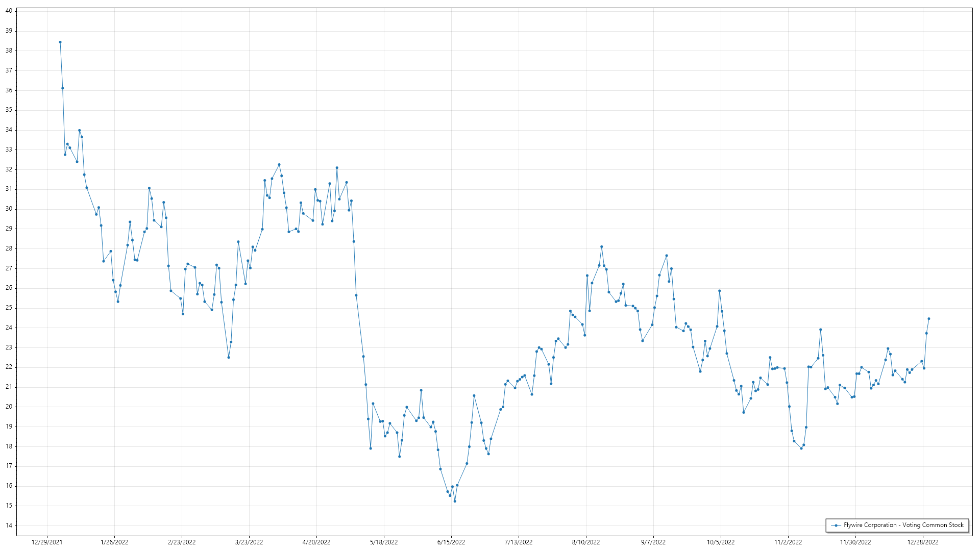The image size is (980, 551).
Task: Select the 4/20/2022 x-axis date label
Action: 316,542
